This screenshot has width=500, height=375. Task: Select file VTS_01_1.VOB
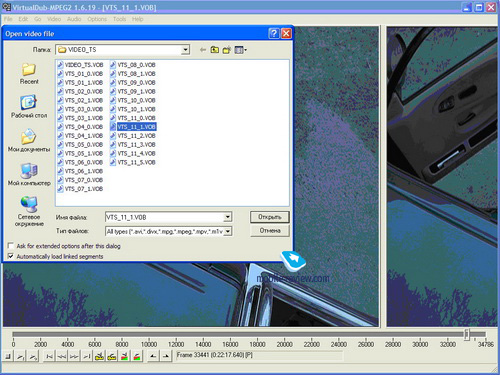pyautogui.click(x=80, y=83)
